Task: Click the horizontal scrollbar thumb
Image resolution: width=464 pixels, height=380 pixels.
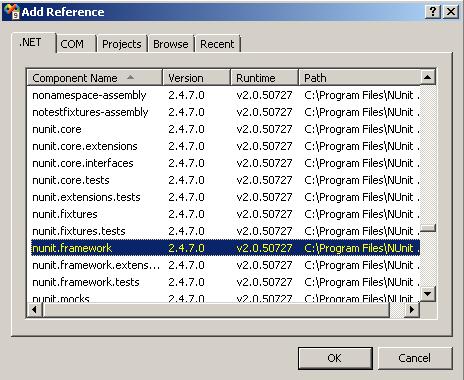Action: [x=216, y=310]
